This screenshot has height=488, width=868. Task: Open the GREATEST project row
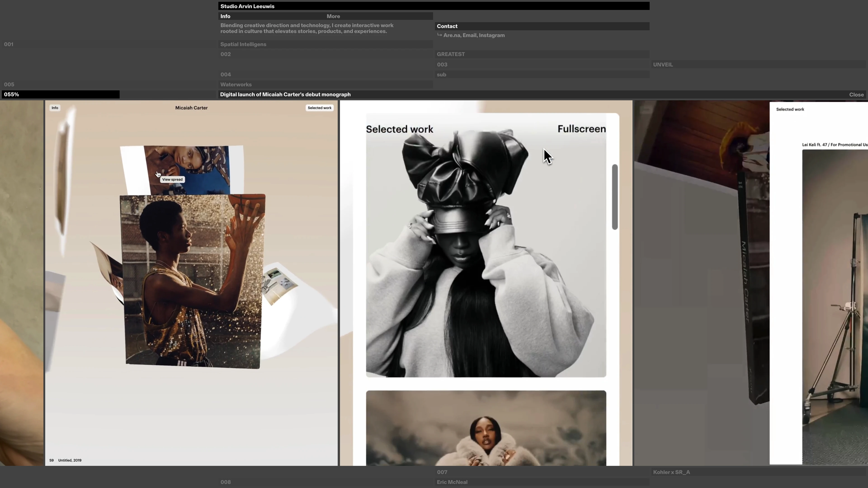(451, 54)
